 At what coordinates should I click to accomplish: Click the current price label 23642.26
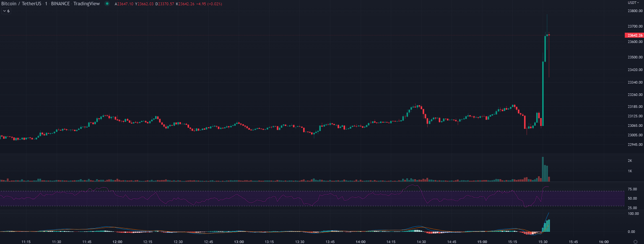(634, 36)
